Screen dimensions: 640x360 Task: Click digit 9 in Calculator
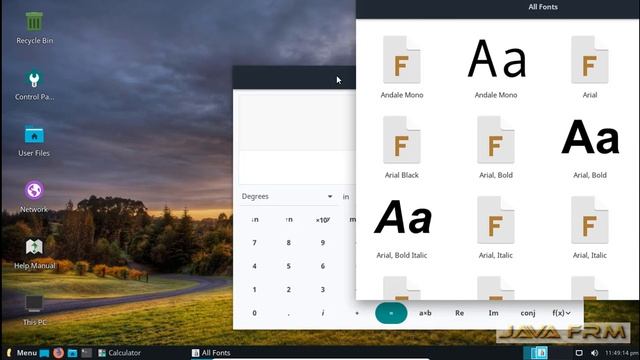[x=322, y=243]
